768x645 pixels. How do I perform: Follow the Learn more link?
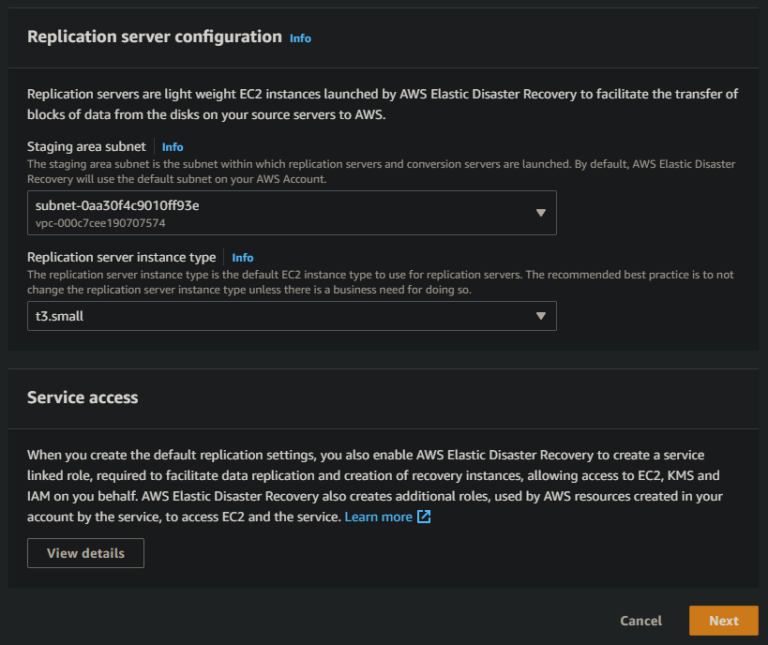[x=378, y=517]
